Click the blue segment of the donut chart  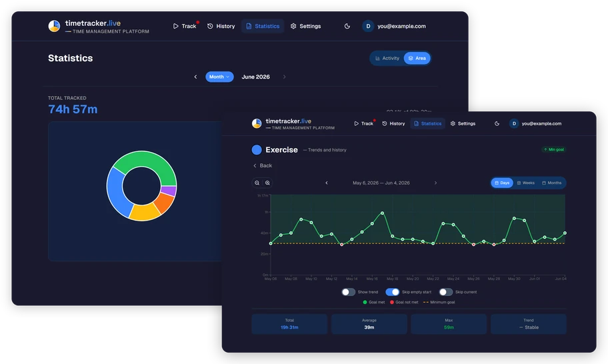pyautogui.click(x=116, y=192)
